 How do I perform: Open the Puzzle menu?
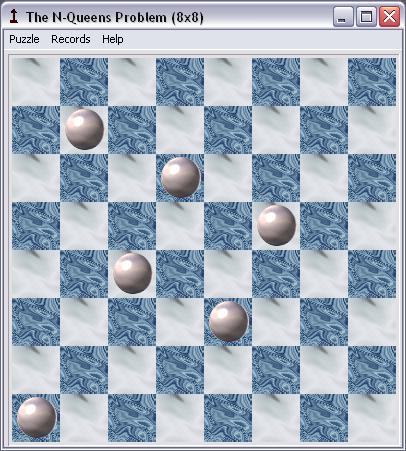point(24,39)
